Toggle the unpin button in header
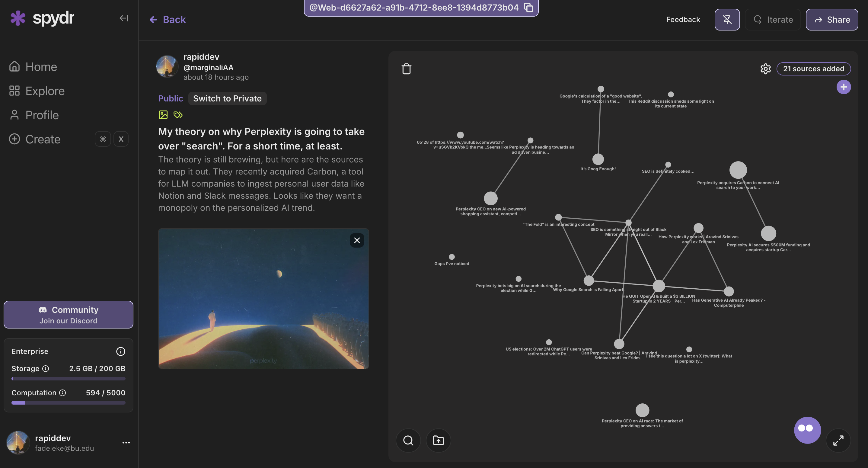This screenshot has width=868, height=468. (x=727, y=20)
